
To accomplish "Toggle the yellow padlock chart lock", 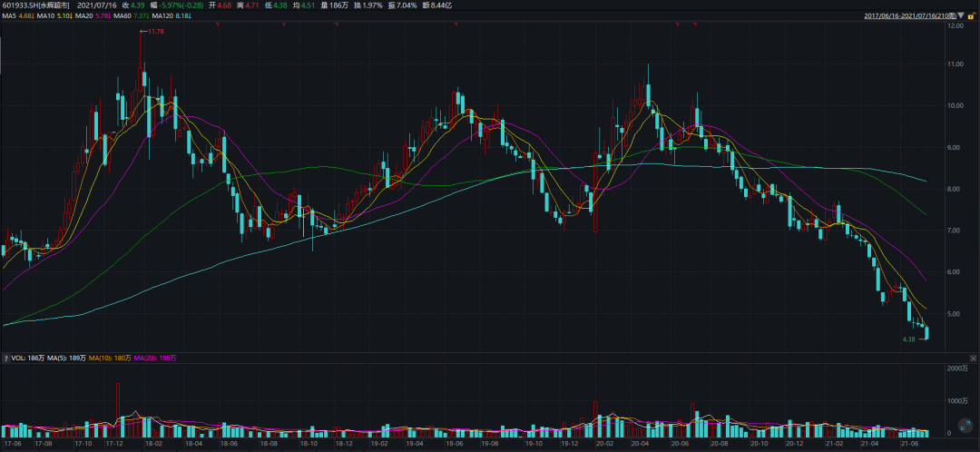I will [971, 15].
